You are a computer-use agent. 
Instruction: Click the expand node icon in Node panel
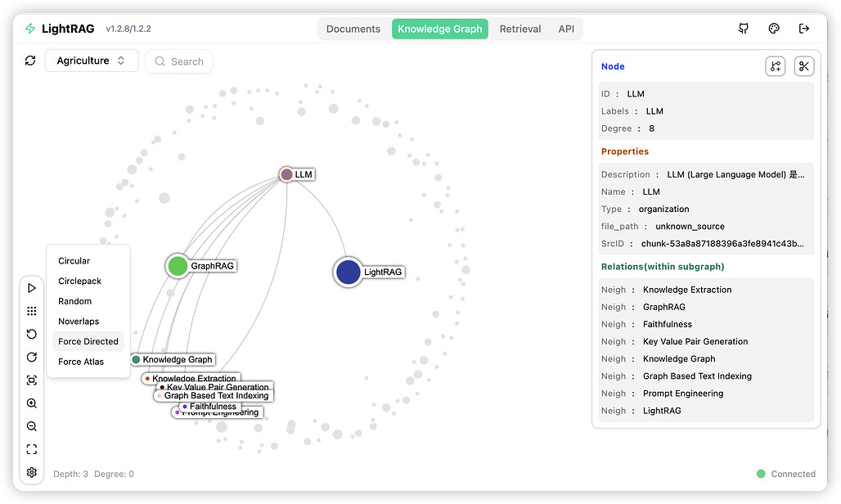(775, 66)
